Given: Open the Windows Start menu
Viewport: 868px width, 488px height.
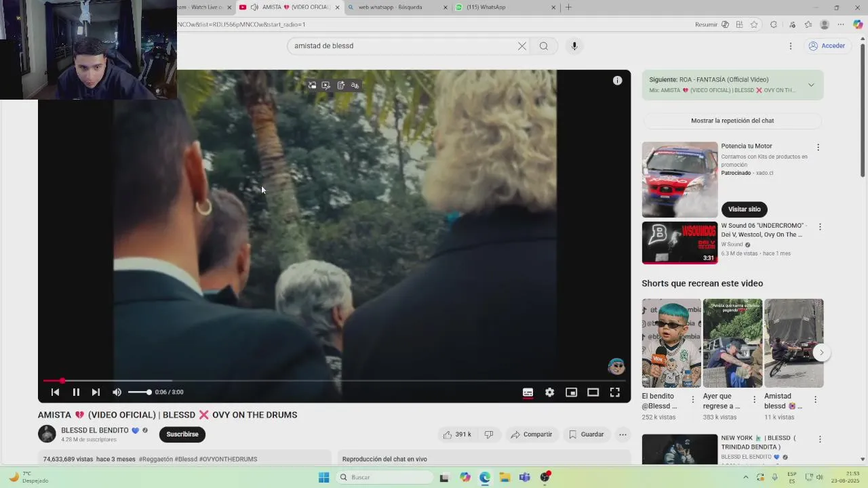Looking at the screenshot, I should click(x=323, y=477).
